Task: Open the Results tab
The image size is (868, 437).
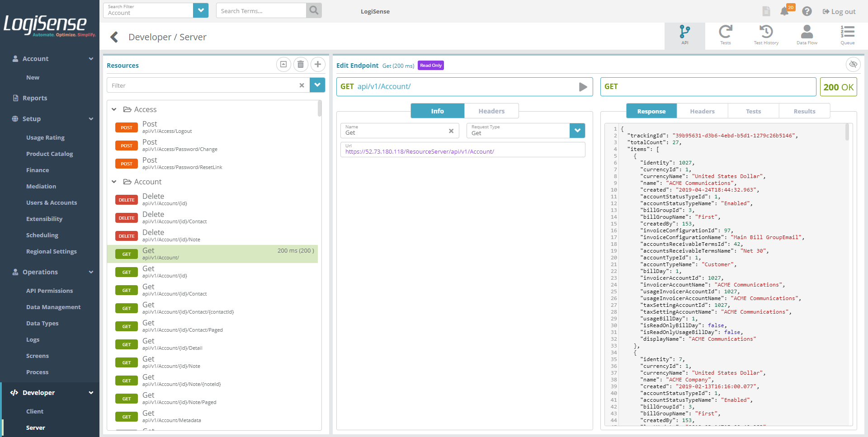Action: pos(804,111)
